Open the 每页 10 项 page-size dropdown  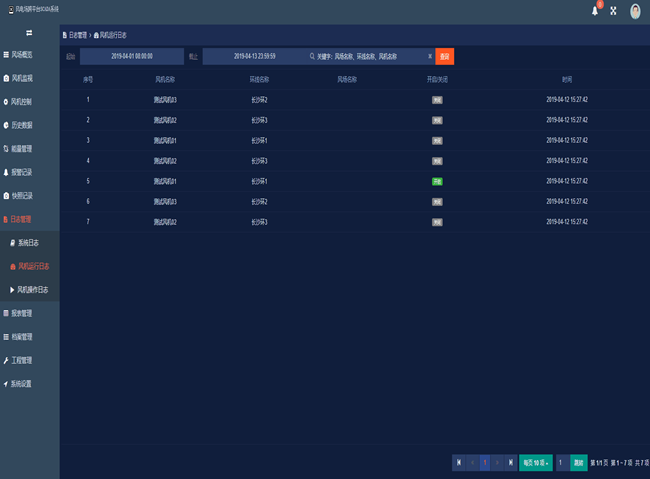click(x=535, y=462)
